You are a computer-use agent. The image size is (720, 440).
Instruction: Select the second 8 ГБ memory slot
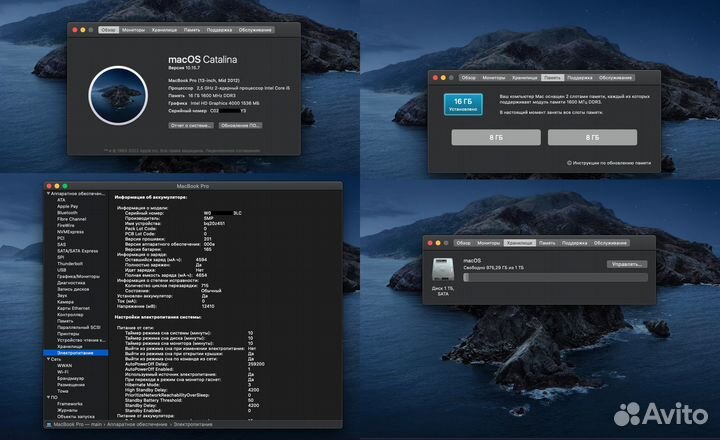click(x=592, y=137)
